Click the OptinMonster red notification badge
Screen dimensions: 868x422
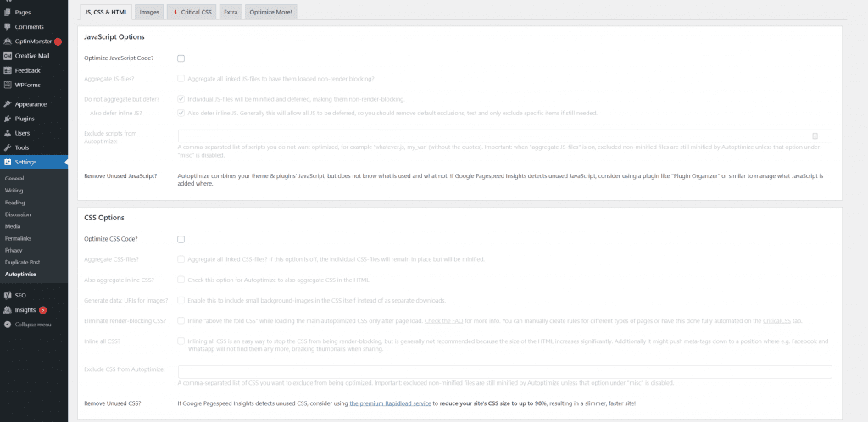(x=58, y=42)
